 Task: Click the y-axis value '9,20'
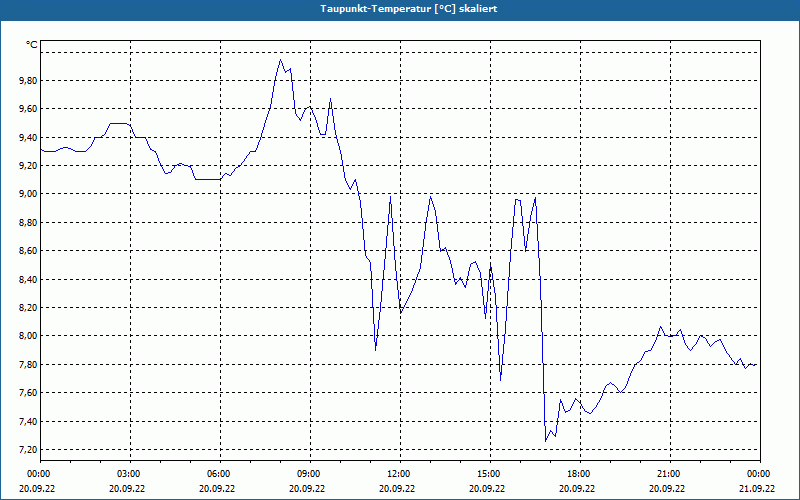[28, 165]
